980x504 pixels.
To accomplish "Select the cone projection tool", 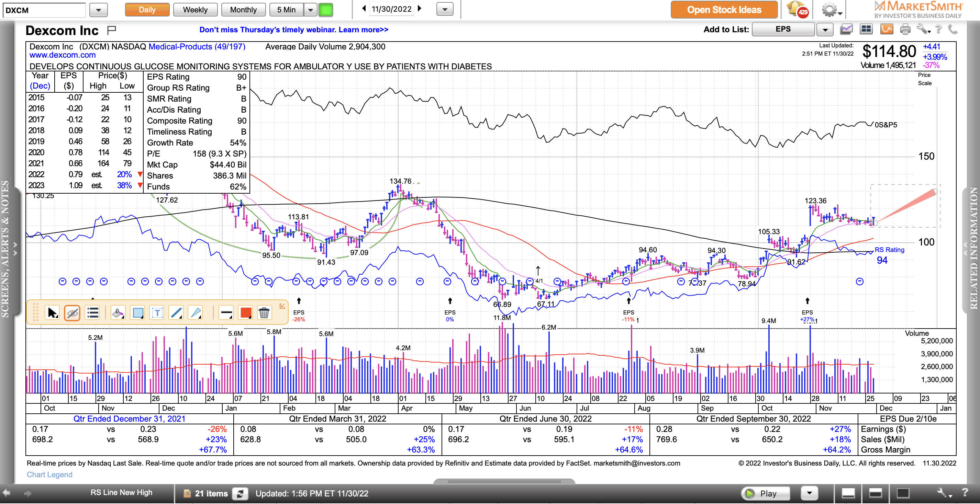I will pyautogui.click(x=196, y=313).
